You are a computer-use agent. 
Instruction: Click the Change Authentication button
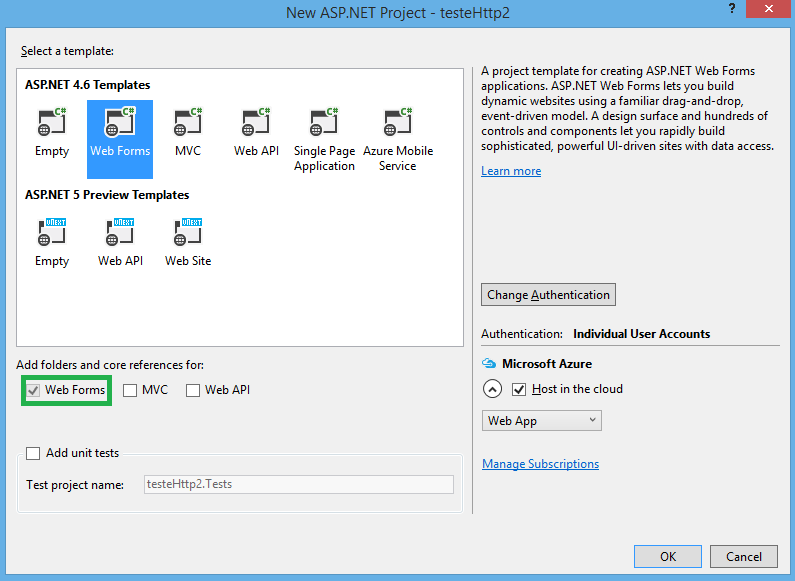[x=548, y=295]
